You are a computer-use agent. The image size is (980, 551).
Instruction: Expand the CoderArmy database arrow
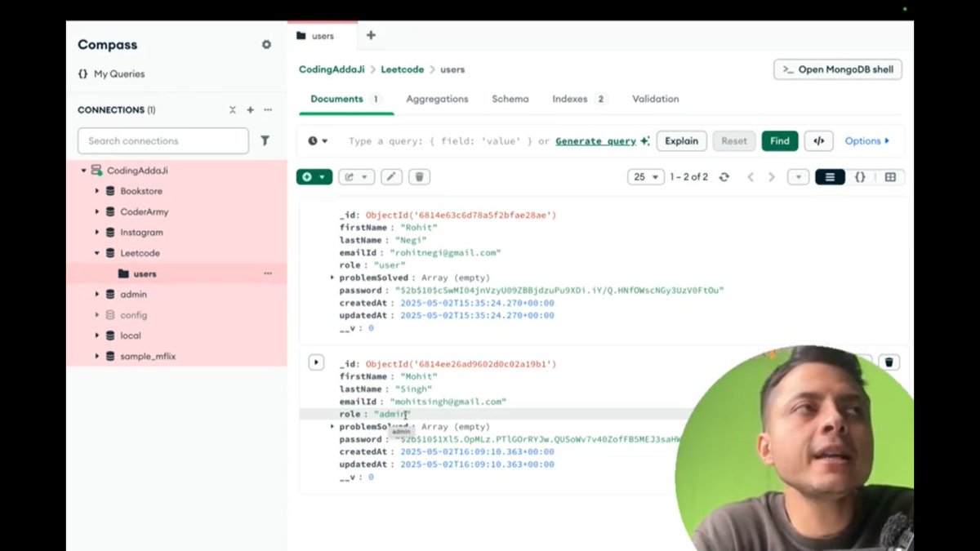[x=97, y=211]
